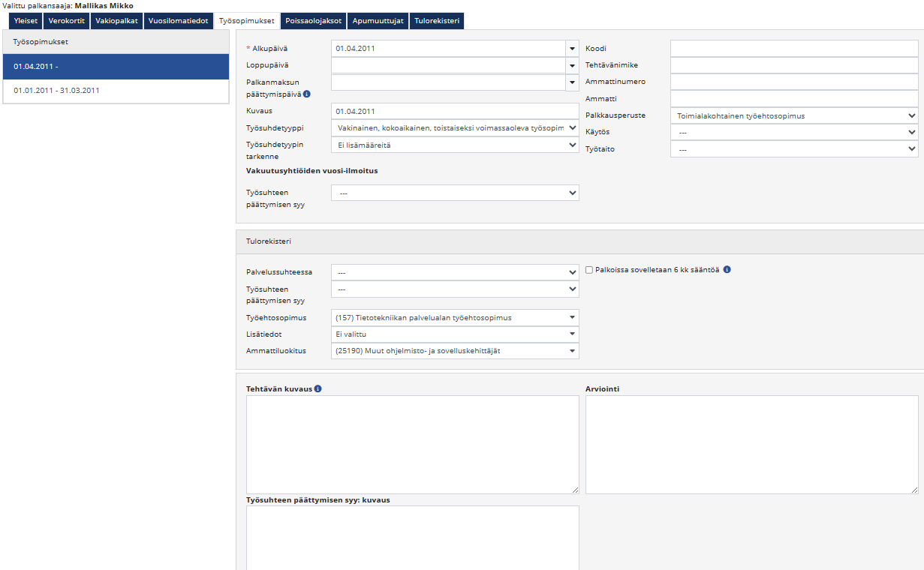Open Alkupäivä date picker arrow
Image resolution: width=924 pixels, height=570 pixels.
pos(572,49)
